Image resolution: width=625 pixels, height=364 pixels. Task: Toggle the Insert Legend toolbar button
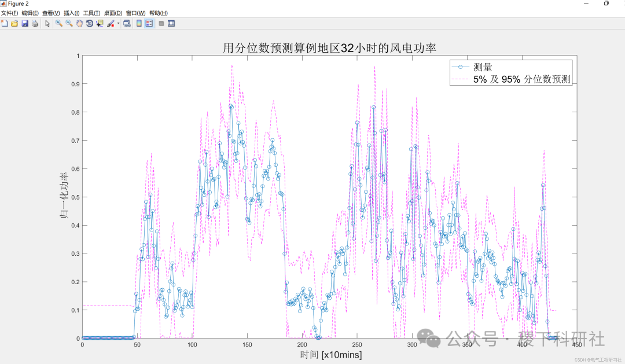(x=149, y=24)
